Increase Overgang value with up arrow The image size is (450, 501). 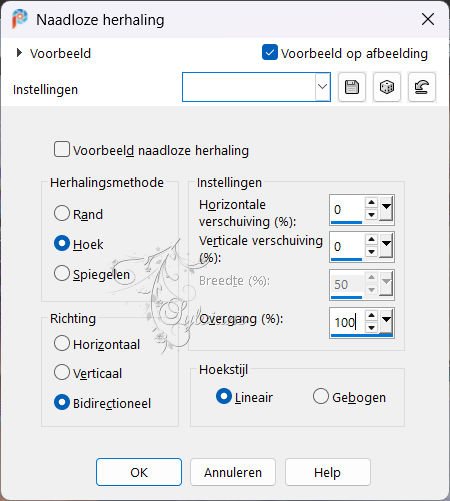coord(371,315)
